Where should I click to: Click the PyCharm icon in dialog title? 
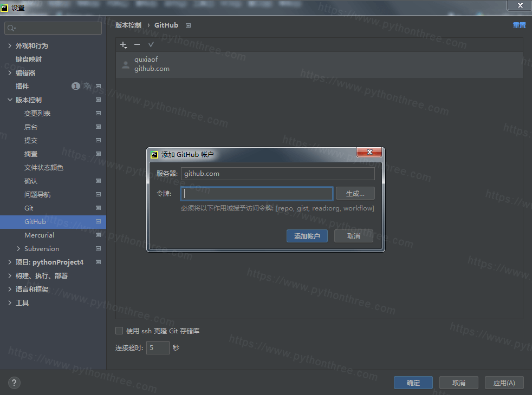(154, 155)
